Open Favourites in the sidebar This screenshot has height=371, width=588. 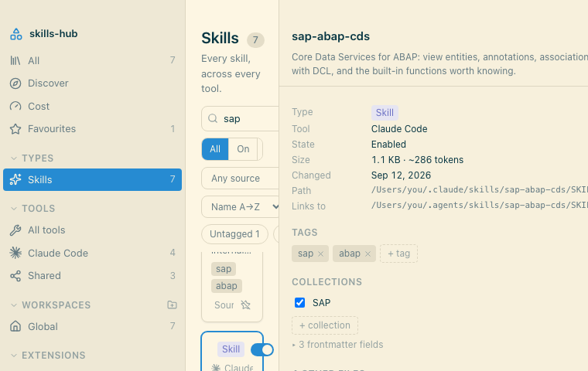[92, 129]
